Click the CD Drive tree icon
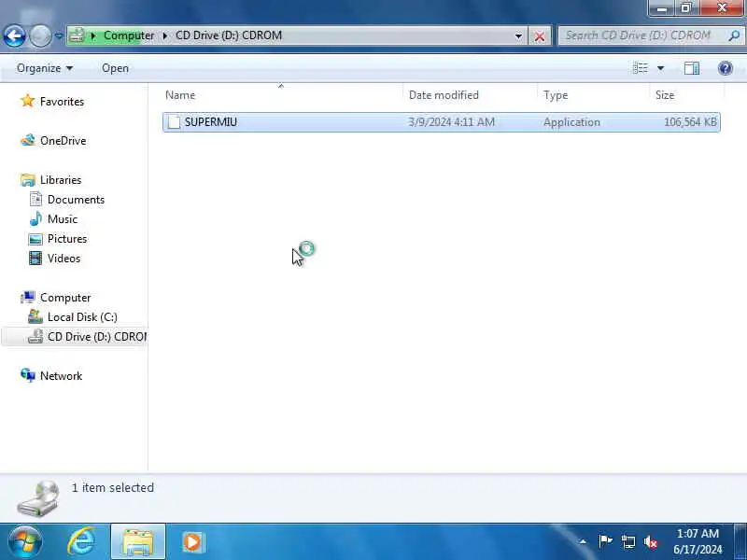This screenshot has width=747, height=560. point(35,337)
